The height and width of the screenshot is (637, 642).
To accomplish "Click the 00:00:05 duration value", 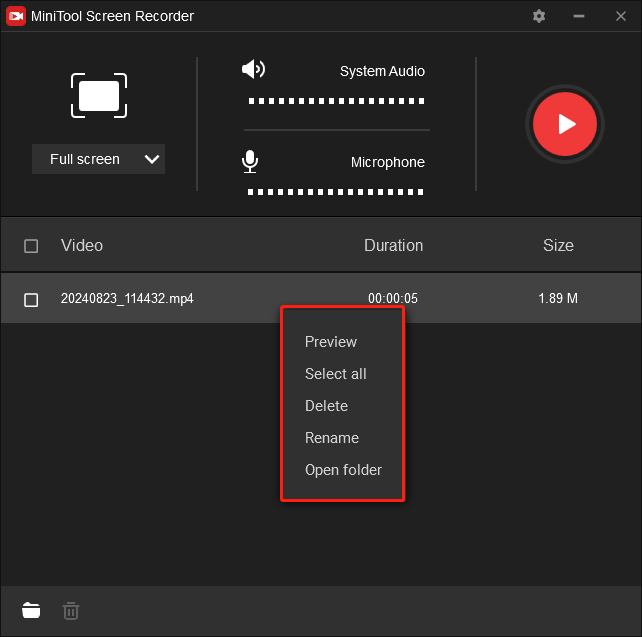I will [x=393, y=298].
